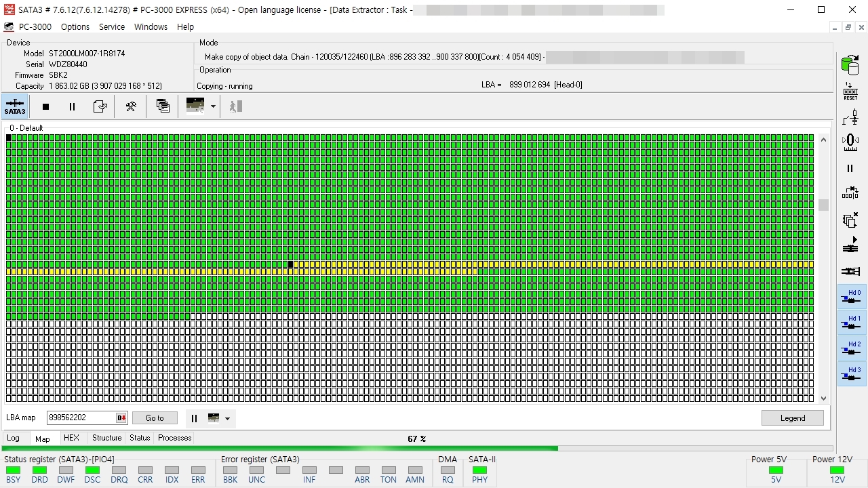This screenshot has height=488, width=868.
Task: Click the SATA3 port icon
Action: (x=15, y=106)
